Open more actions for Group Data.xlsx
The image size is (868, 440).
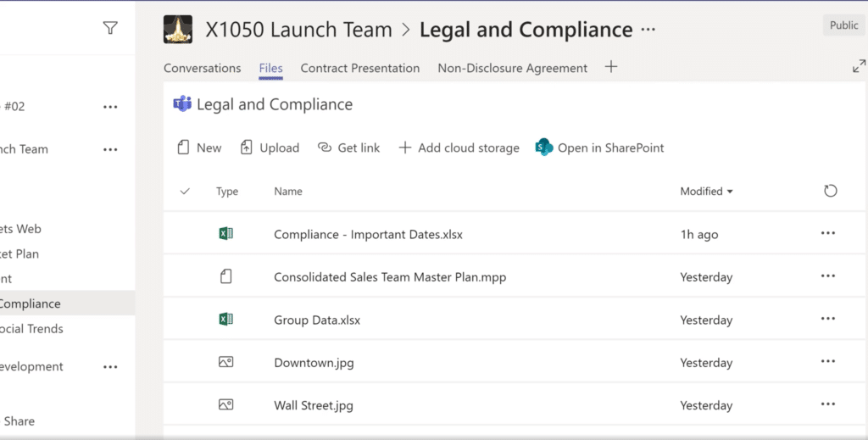[x=828, y=318]
